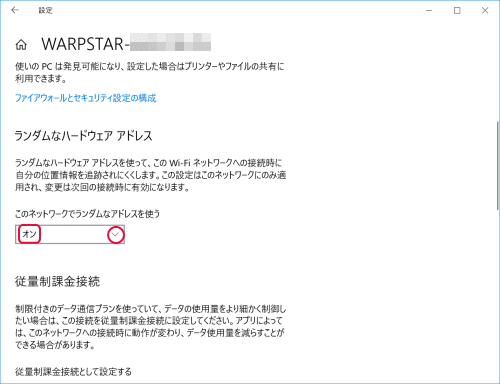The height and width of the screenshot is (384, 500).
Task: Minimize the Settings window
Action: click(429, 11)
